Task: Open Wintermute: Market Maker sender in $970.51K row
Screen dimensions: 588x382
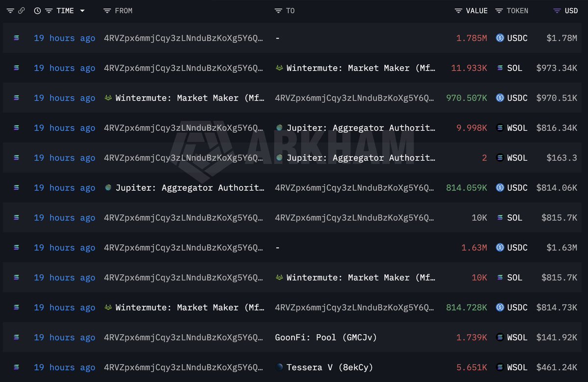Action: point(190,98)
